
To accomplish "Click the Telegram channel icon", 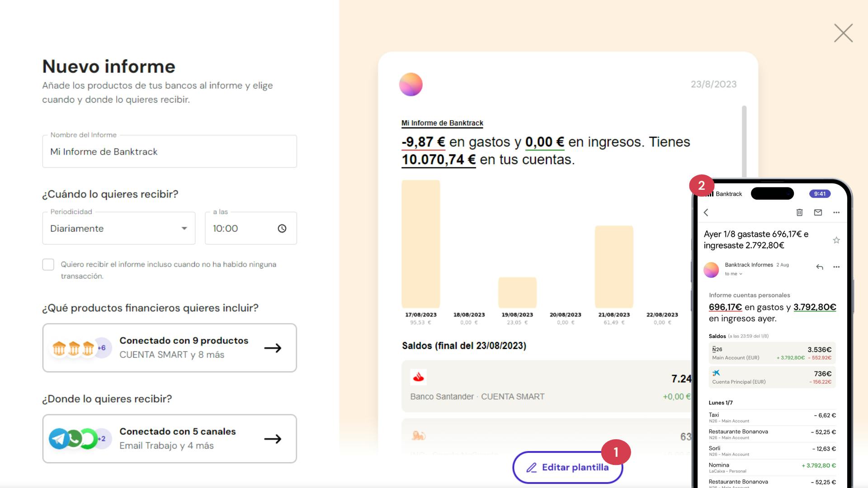I will [x=59, y=439].
